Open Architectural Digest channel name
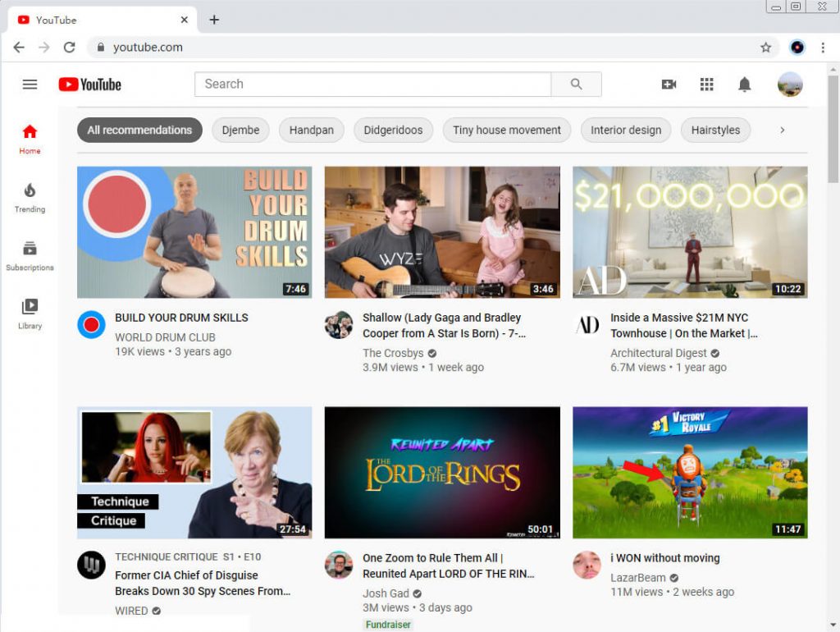Image resolution: width=840 pixels, height=632 pixels. point(659,353)
